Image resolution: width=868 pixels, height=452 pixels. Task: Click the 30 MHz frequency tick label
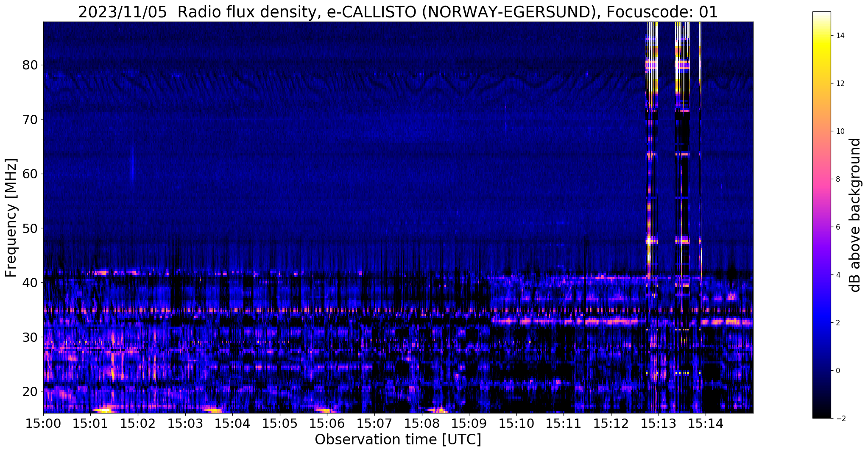pos(31,337)
